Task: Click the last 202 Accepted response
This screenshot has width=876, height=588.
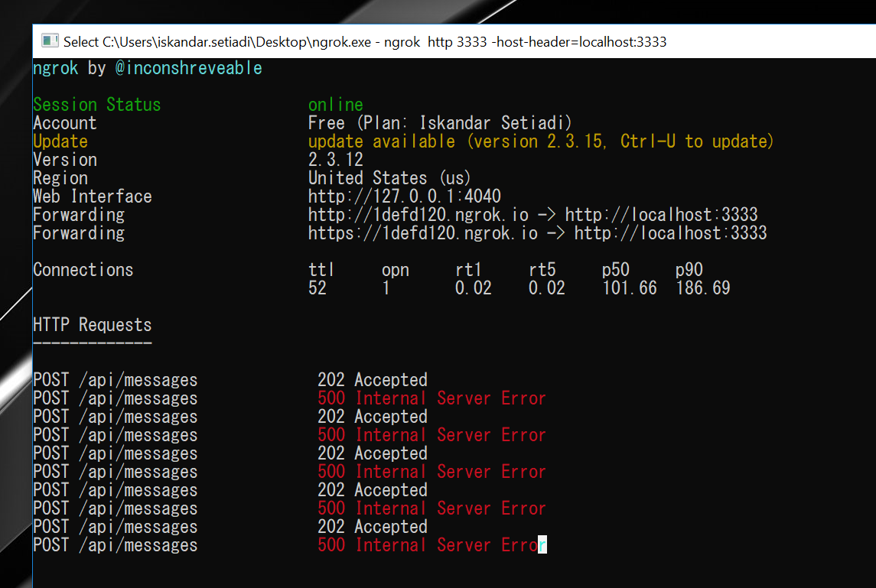Action: [x=373, y=527]
